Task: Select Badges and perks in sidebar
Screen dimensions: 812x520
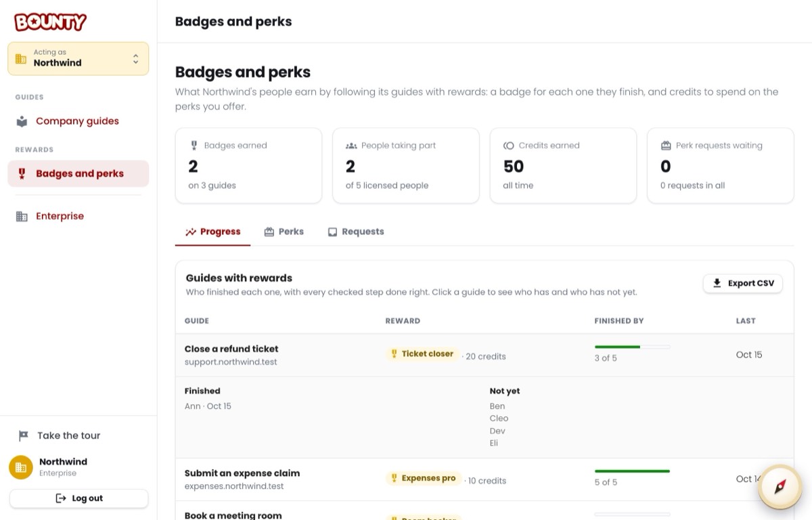Action: (x=78, y=173)
